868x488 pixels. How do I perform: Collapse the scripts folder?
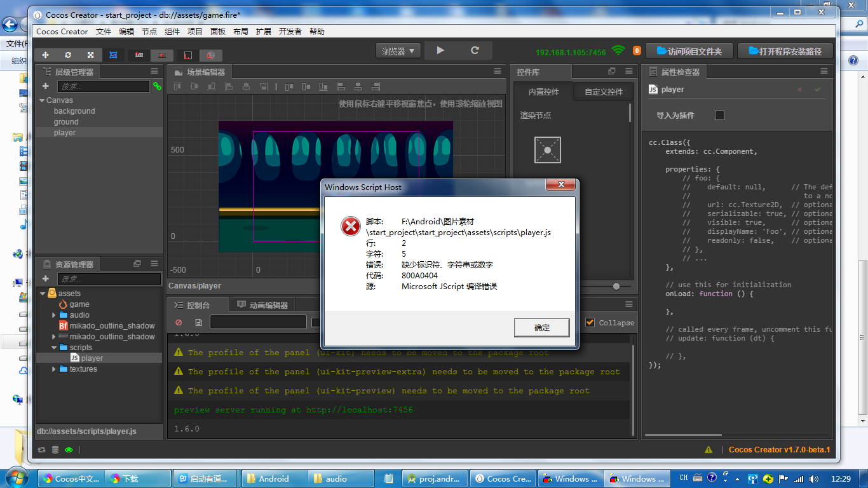pyautogui.click(x=54, y=348)
